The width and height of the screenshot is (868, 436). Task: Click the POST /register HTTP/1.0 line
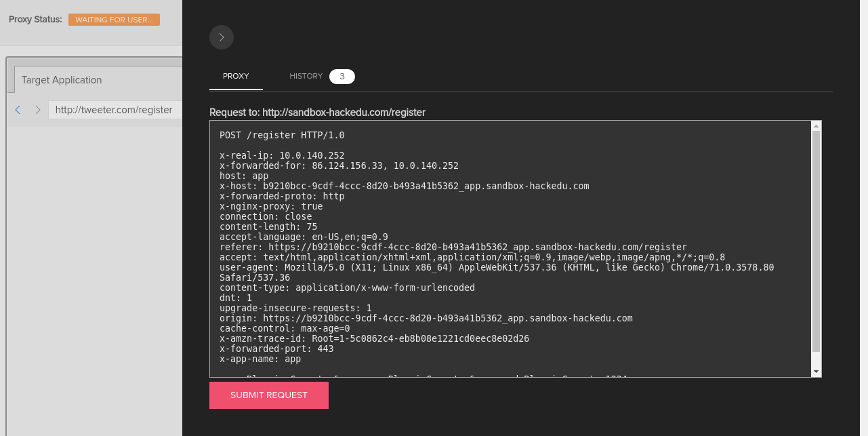point(282,136)
